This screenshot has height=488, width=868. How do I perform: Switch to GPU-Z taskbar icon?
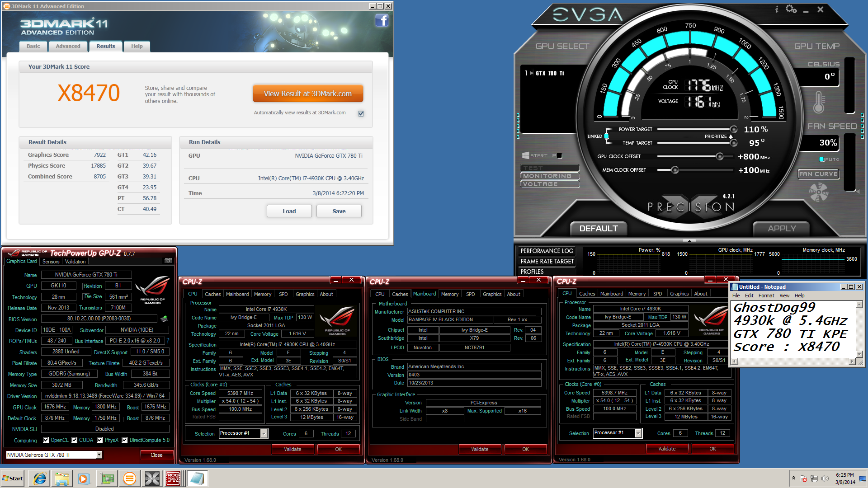(107, 479)
